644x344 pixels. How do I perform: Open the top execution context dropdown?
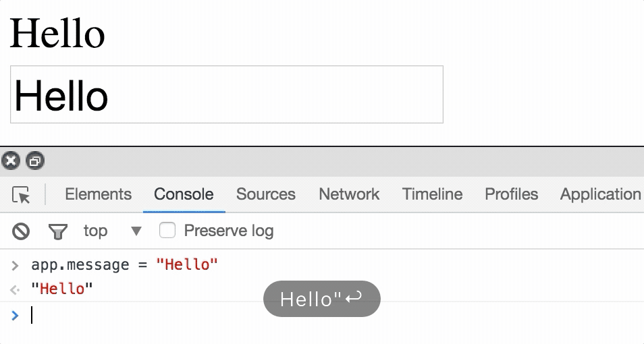tap(112, 231)
